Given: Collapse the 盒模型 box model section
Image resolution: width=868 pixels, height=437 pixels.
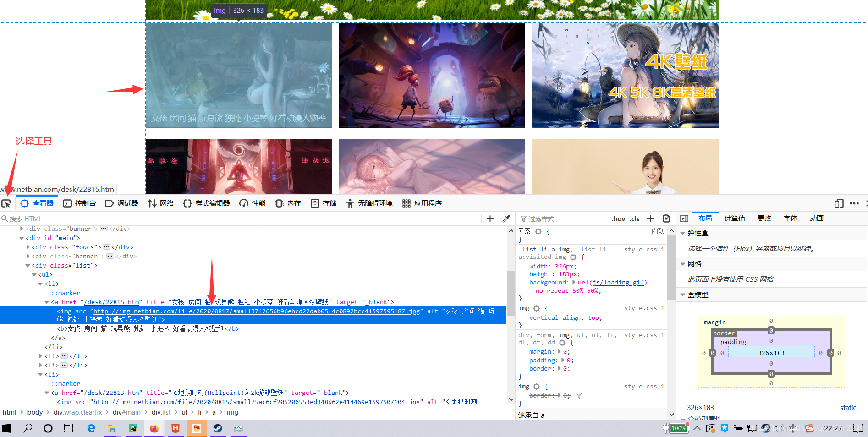Looking at the screenshot, I should coord(682,295).
